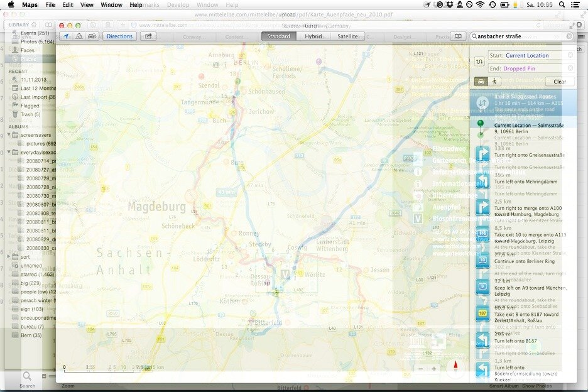588x392 pixels.
Task: Open the Window menu
Action: (x=111, y=4)
